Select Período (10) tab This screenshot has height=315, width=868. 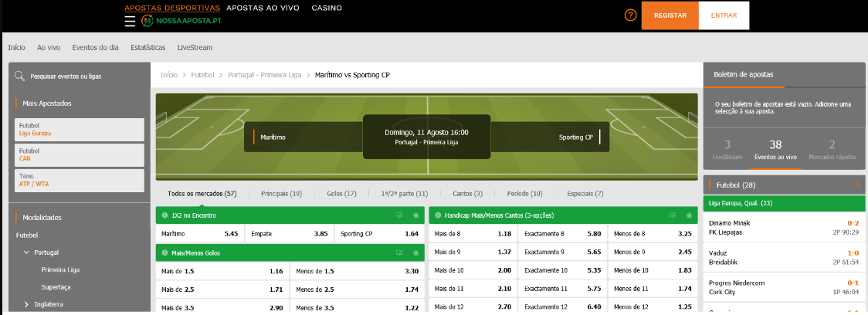pyautogui.click(x=525, y=194)
